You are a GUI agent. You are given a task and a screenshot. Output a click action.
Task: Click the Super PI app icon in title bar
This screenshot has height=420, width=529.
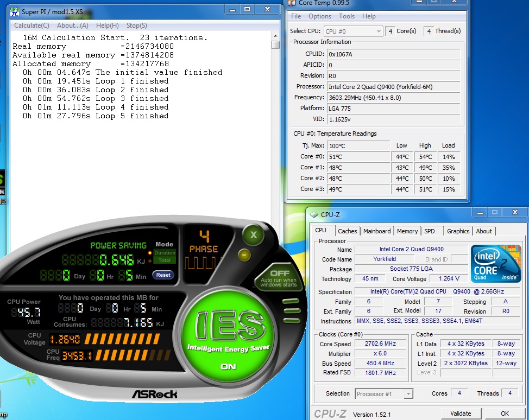(x=15, y=12)
